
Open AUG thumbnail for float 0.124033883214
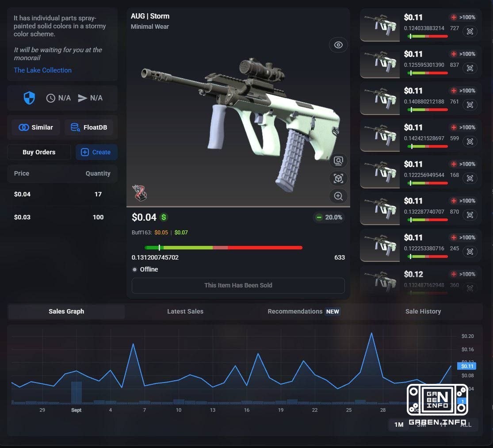coord(380,26)
